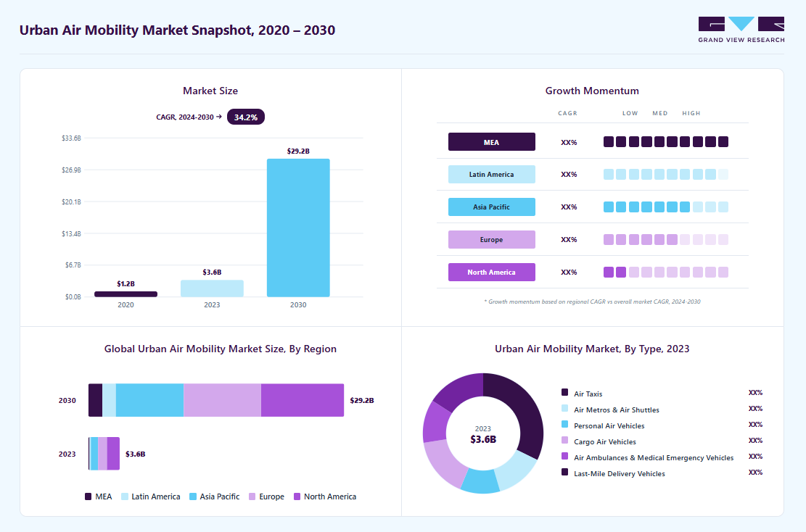Click the Air Taxis legend swatch
The width and height of the screenshot is (806, 532).
(x=564, y=392)
